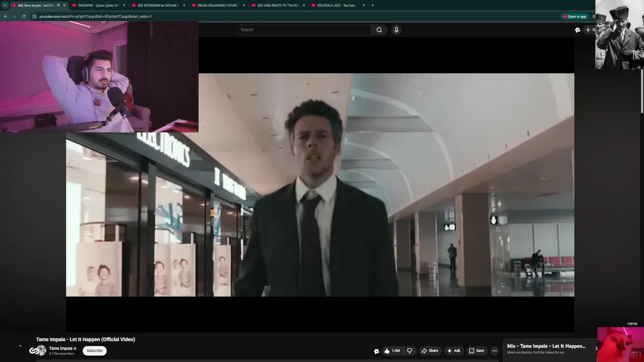Image resolution: width=644 pixels, height=362 pixels.
Task: Switch to LOBA REACTS TO tab
Action: pos(278,6)
